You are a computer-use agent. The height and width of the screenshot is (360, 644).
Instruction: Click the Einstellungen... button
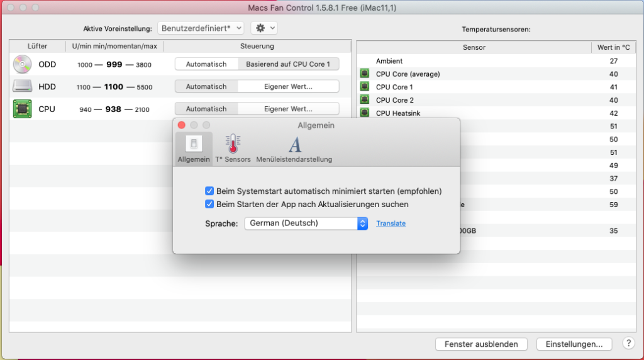(x=574, y=344)
